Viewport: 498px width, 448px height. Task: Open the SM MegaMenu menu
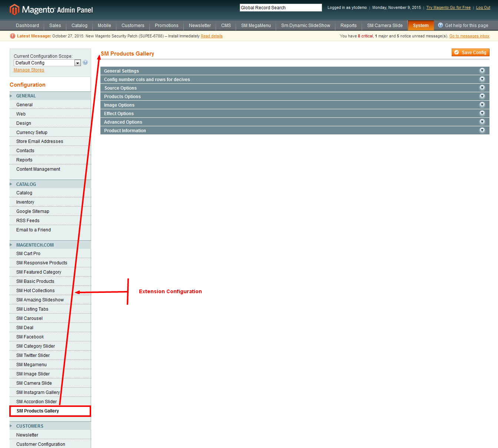256,26
